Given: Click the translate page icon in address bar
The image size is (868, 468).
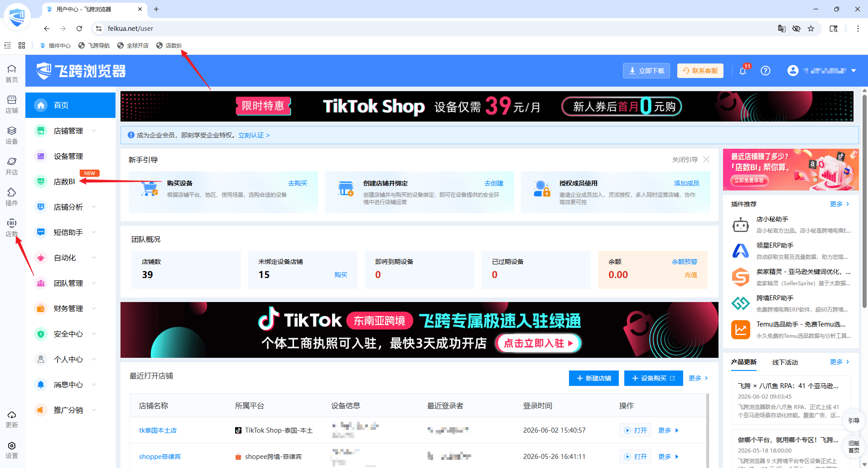Looking at the screenshot, I should 782,29.
